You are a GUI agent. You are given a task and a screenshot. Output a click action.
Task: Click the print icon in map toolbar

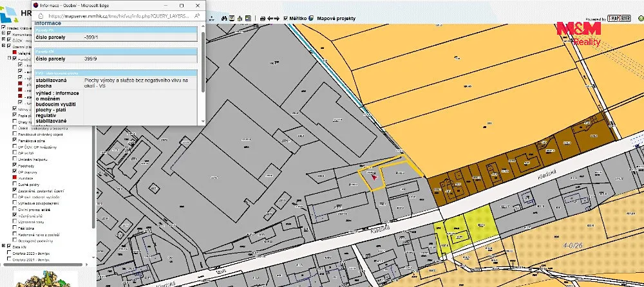(x=263, y=18)
